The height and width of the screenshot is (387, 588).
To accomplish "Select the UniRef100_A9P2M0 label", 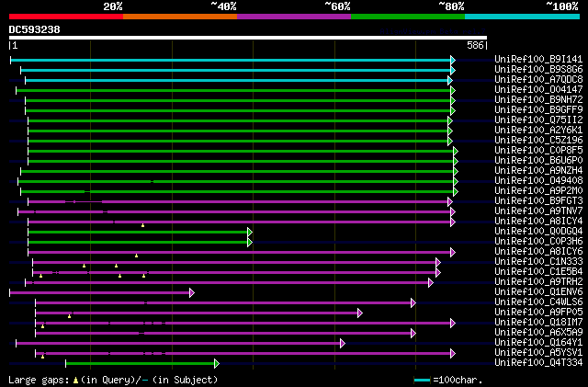I will tap(538, 190).
